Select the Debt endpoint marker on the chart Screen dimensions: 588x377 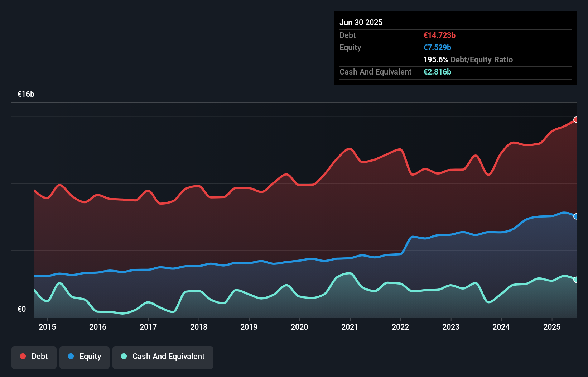pos(576,120)
